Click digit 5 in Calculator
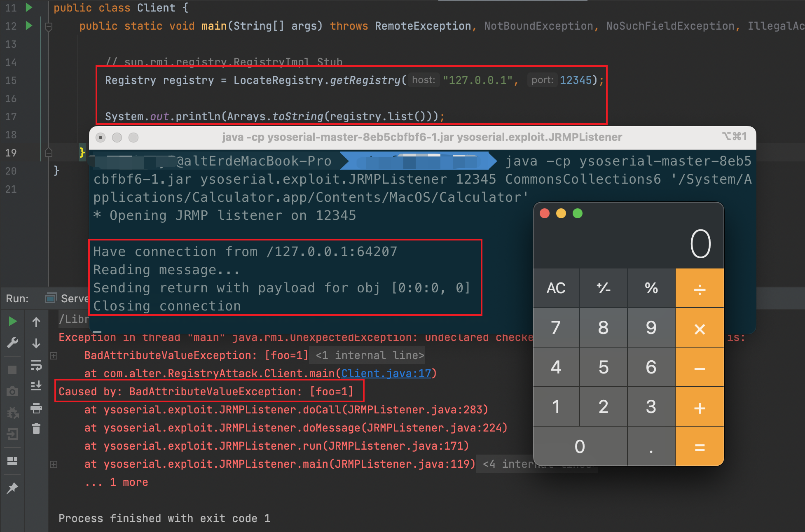Viewport: 805px width, 532px height. 604,367
